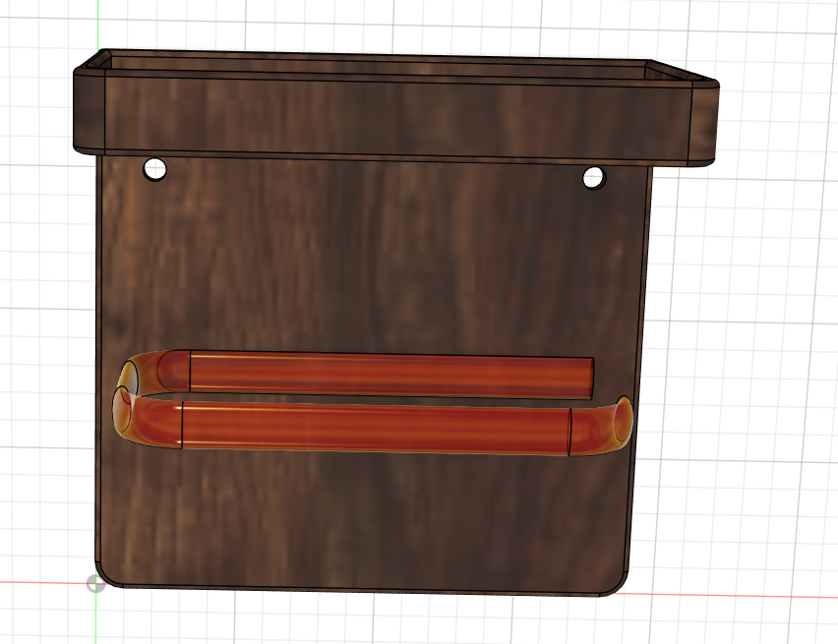The image size is (838, 644).
Task: Click the flat right end of upper bar
Action: click(592, 378)
